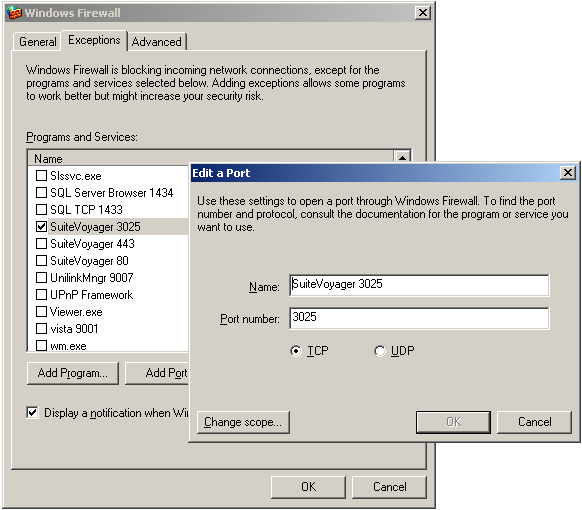
Task: Enable the SuiteVoyager 443 checkbox
Action: 41,243
